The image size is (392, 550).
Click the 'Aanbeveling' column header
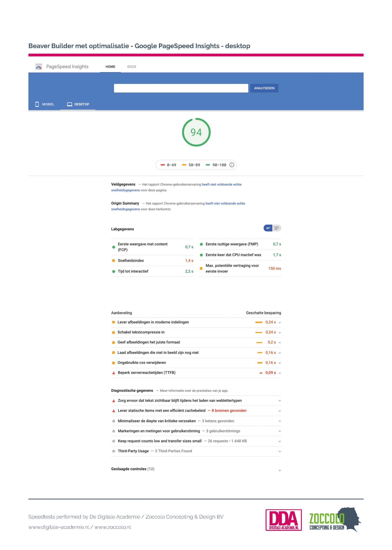(121, 313)
